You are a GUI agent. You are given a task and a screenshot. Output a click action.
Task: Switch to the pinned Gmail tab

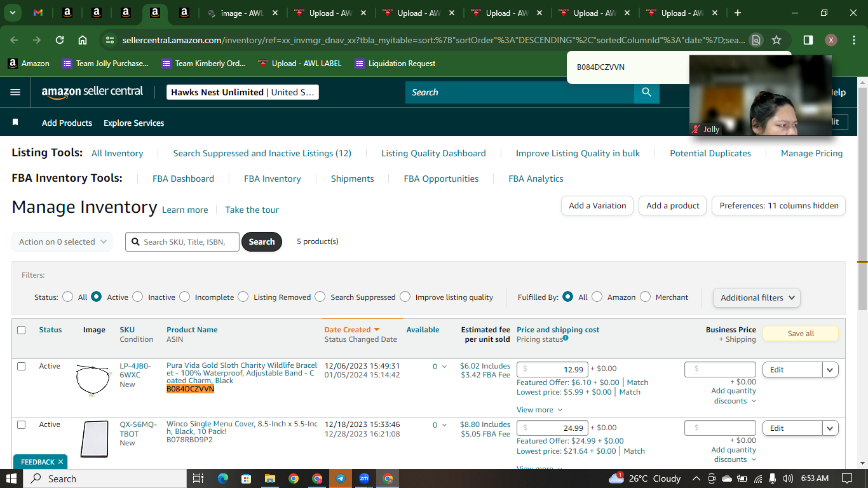[38, 13]
